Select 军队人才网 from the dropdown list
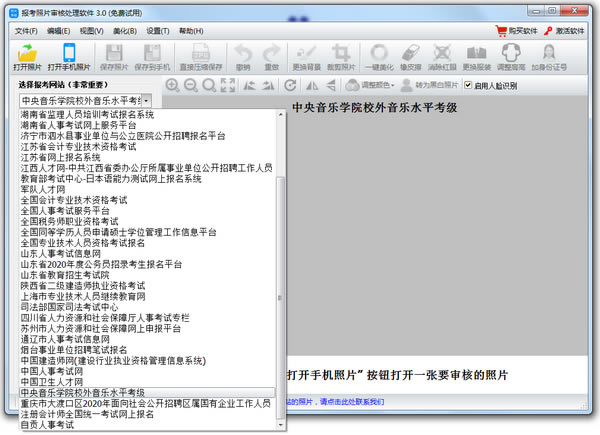600x435 pixels. tap(43, 188)
